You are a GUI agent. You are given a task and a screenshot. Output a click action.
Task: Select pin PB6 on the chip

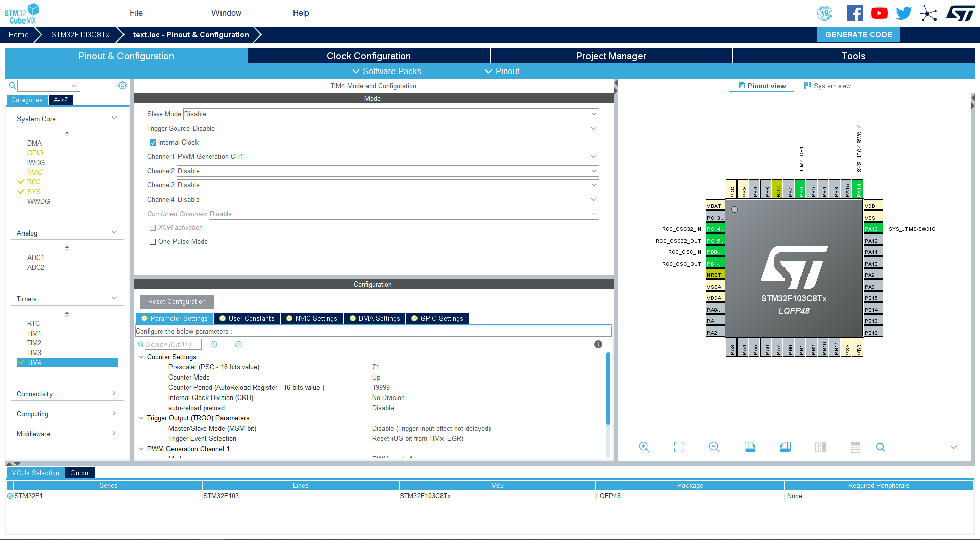[x=801, y=189]
